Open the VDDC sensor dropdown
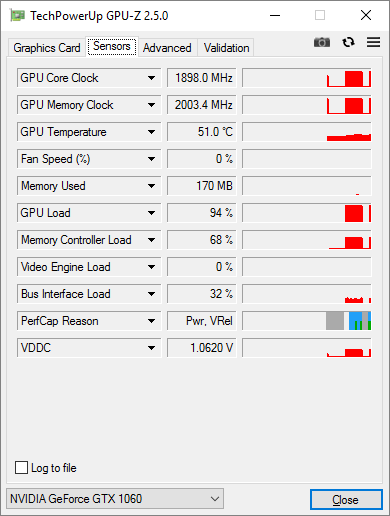 coord(151,348)
